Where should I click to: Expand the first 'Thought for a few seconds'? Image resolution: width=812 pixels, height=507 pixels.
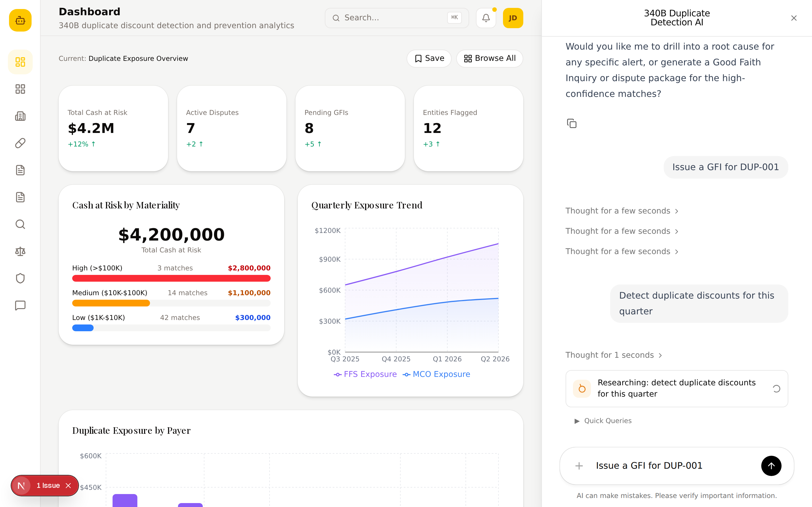click(x=622, y=211)
